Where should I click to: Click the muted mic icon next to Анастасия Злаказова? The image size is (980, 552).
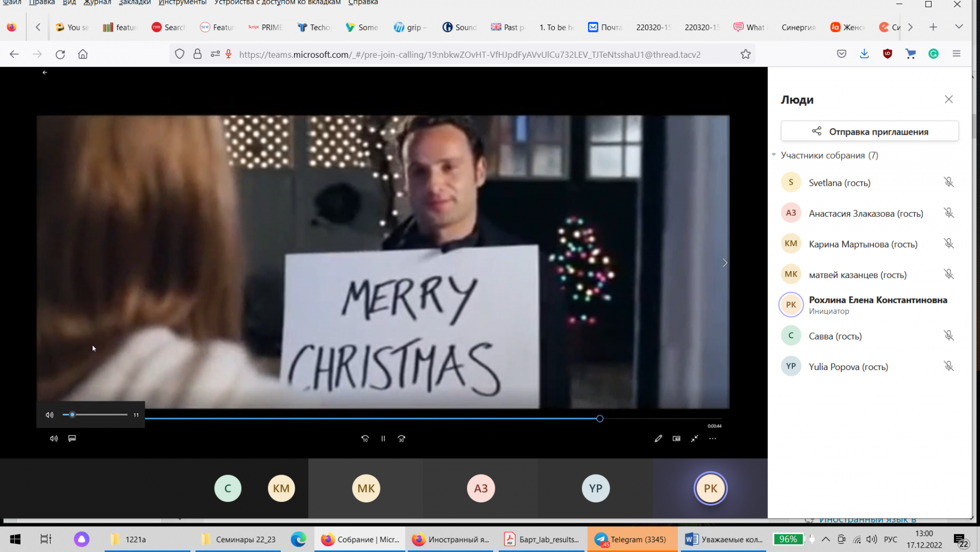click(x=949, y=213)
